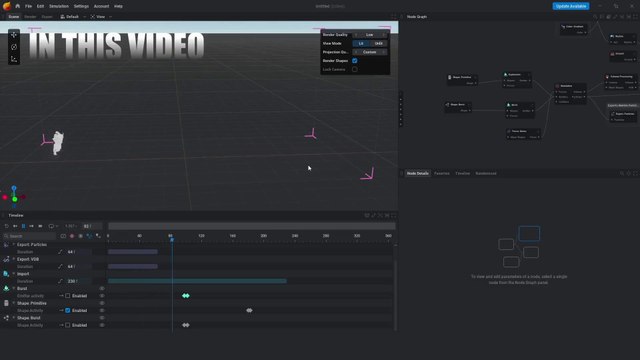Collapse the Shape Burst timeline group
640x360 pixels.
(x=13, y=318)
